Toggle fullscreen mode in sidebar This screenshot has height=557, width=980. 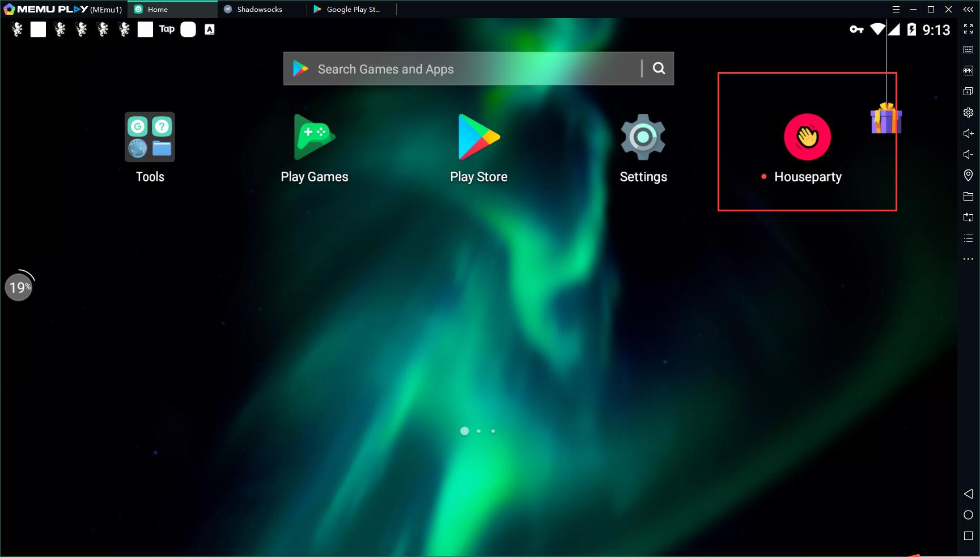click(x=968, y=29)
